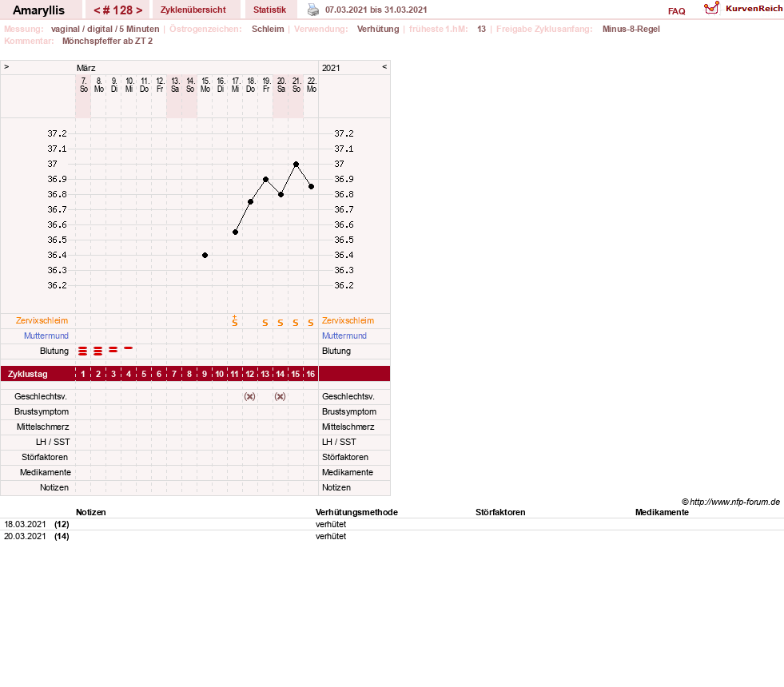Open the Zyklenübersicht tab
Screen dimensions: 784x687
click(193, 10)
